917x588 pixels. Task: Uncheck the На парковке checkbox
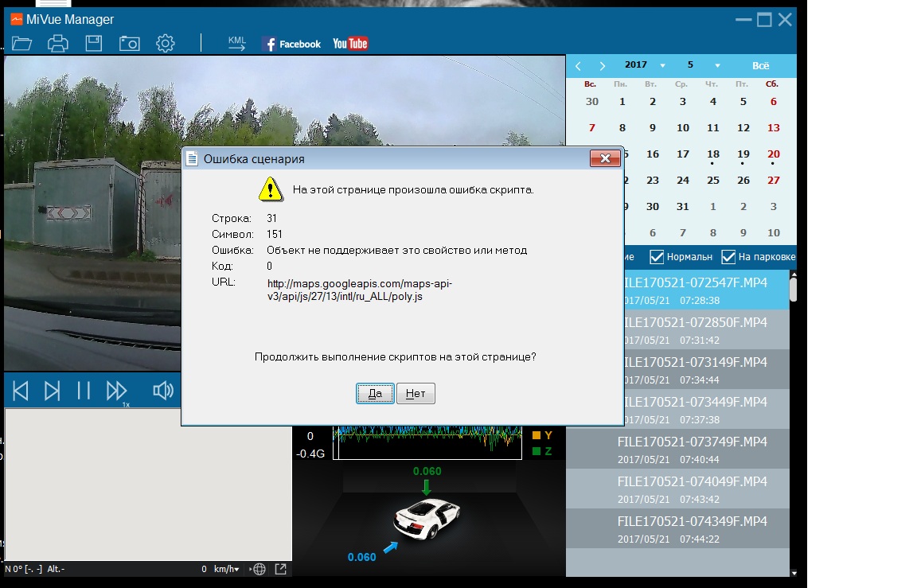(x=728, y=257)
